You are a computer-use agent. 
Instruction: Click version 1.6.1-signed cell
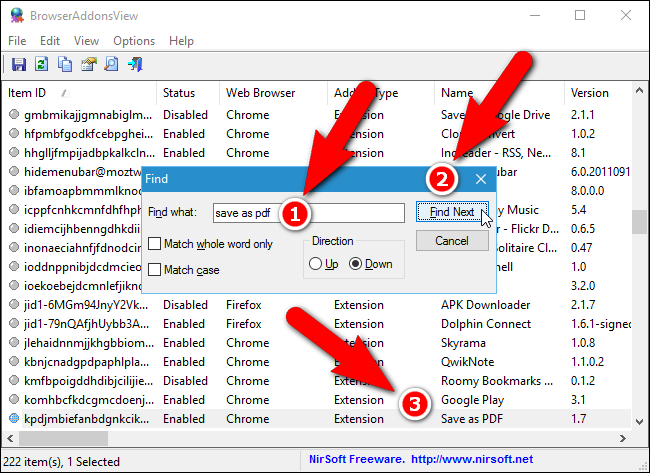pos(601,324)
